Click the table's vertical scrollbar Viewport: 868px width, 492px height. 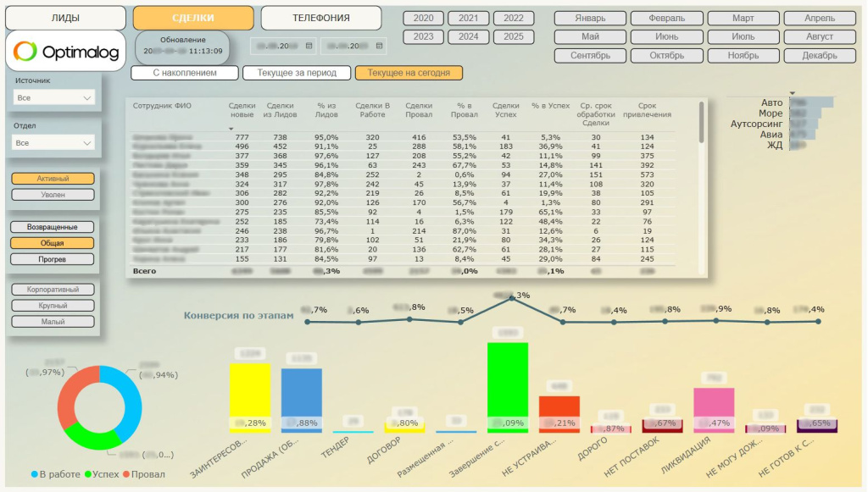pos(701,123)
